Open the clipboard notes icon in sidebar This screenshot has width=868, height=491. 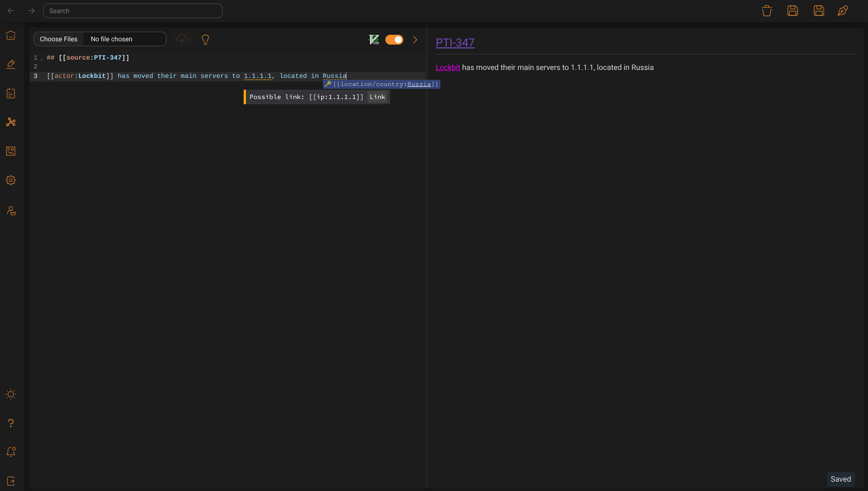pyautogui.click(x=11, y=93)
